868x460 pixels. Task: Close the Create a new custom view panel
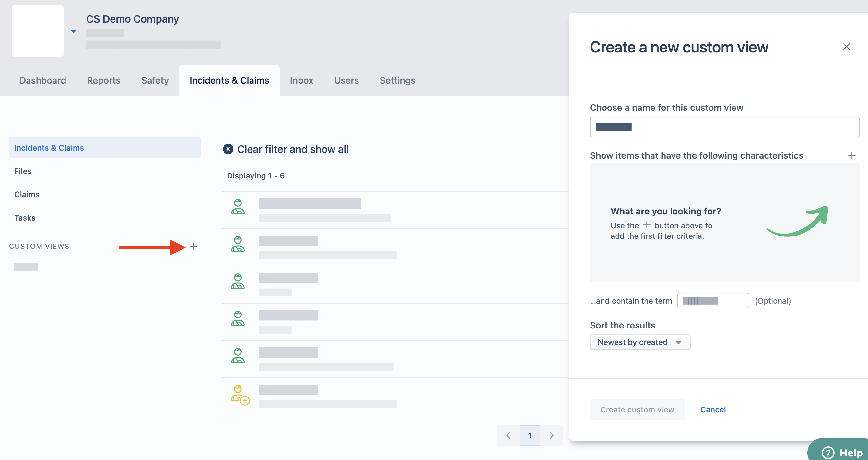click(x=846, y=47)
